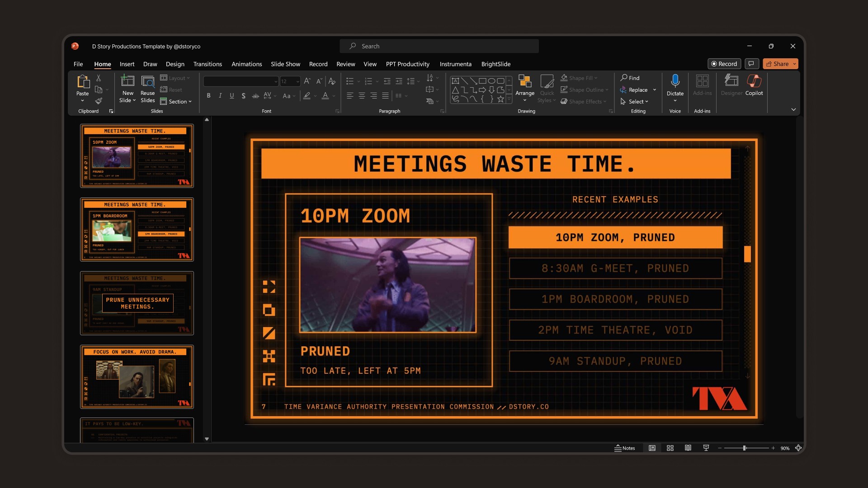The width and height of the screenshot is (868, 488).
Task: Toggle bold formatting
Action: click(208, 96)
